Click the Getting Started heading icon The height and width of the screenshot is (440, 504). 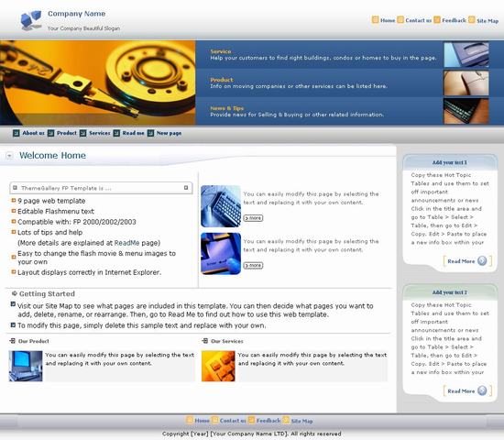14,293
